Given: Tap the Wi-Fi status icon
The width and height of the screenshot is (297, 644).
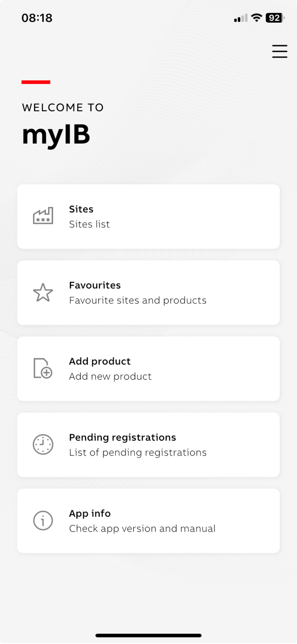Looking at the screenshot, I should (256, 18).
